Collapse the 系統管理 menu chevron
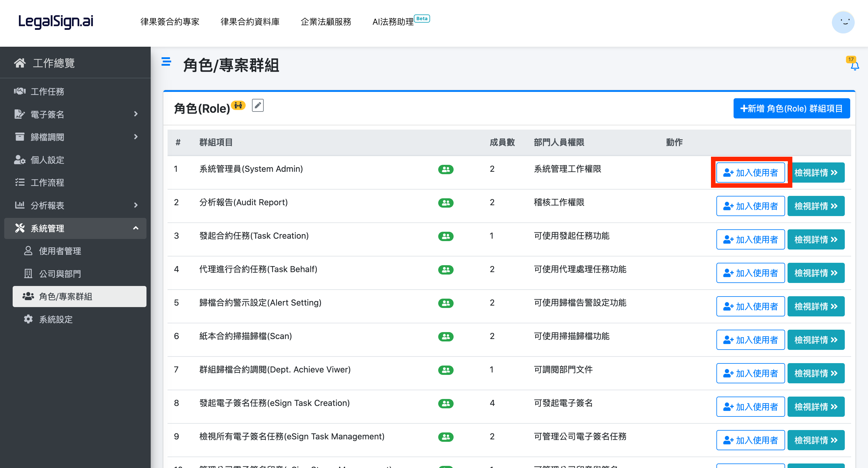 [x=136, y=228]
